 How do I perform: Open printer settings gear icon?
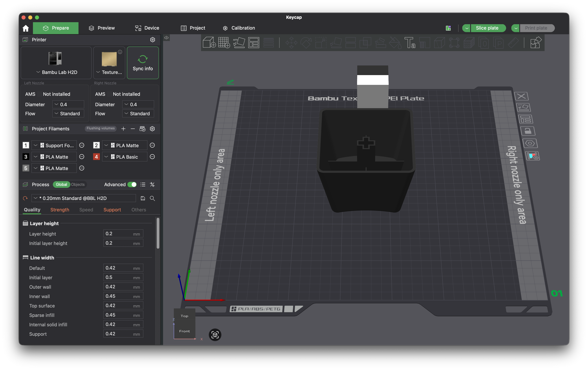tap(153, 39)
